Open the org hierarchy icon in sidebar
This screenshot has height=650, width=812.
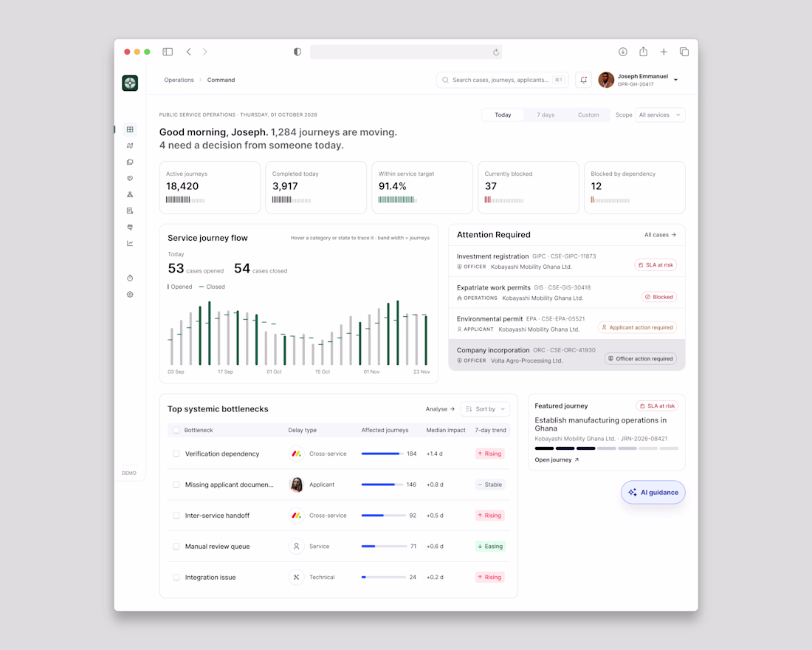(x=130, y=194)
